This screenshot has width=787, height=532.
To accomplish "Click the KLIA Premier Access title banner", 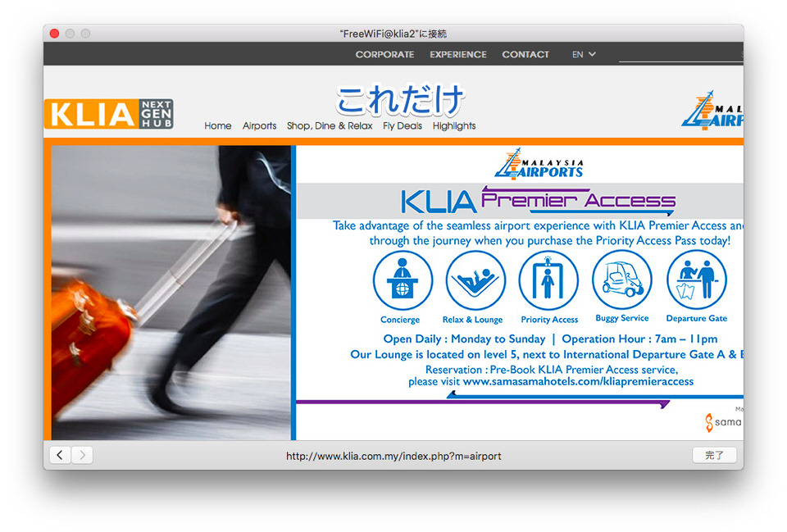I will pos(538,200).
